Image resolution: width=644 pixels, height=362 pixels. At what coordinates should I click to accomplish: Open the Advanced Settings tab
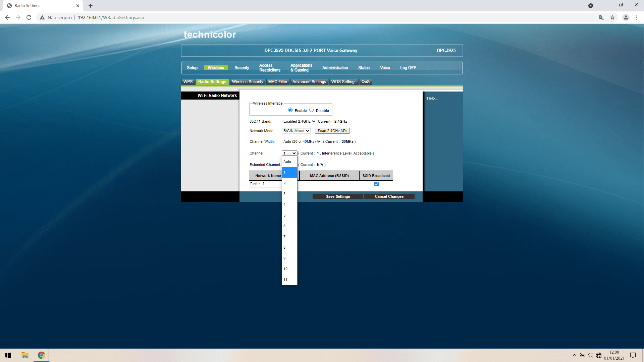(x=309, y=81)
